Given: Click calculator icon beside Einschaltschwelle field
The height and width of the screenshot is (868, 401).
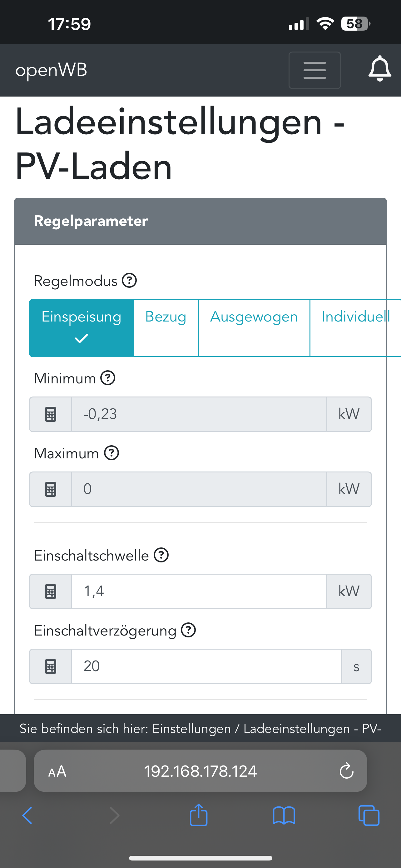Looking at the screenshot, I should (51, 591).
